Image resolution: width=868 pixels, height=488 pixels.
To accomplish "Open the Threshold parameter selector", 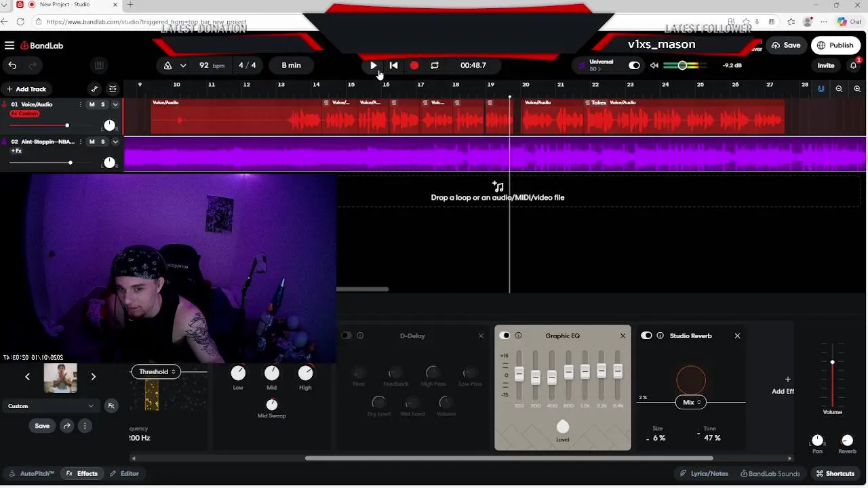I will pyautogui.click(x=156, y=371).
